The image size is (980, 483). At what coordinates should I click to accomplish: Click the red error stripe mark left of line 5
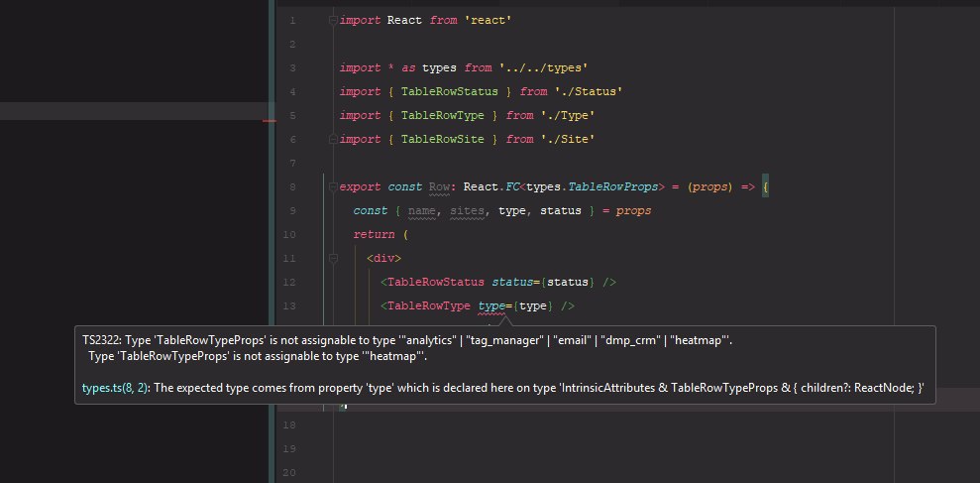click(x=270, y=121)
